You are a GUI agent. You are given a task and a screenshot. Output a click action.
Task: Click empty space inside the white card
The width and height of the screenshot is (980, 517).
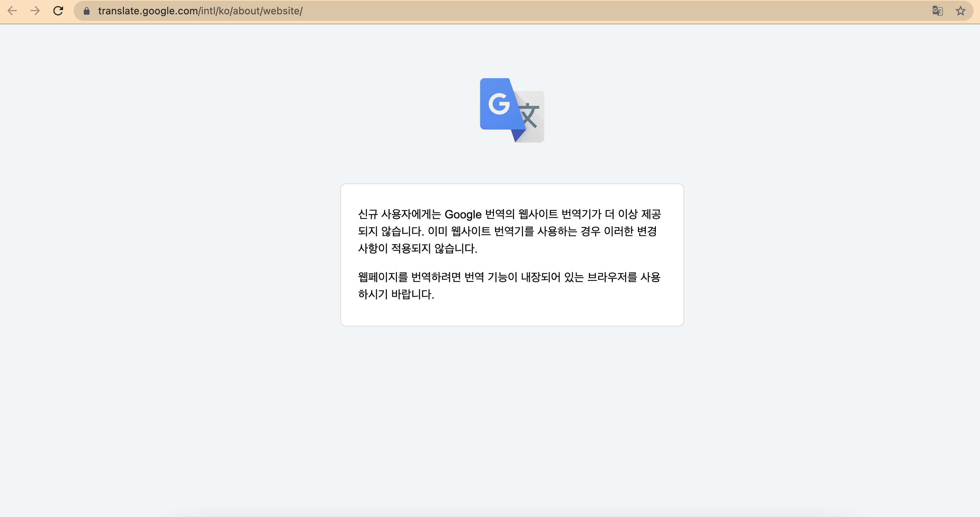[x=571, y=308]
